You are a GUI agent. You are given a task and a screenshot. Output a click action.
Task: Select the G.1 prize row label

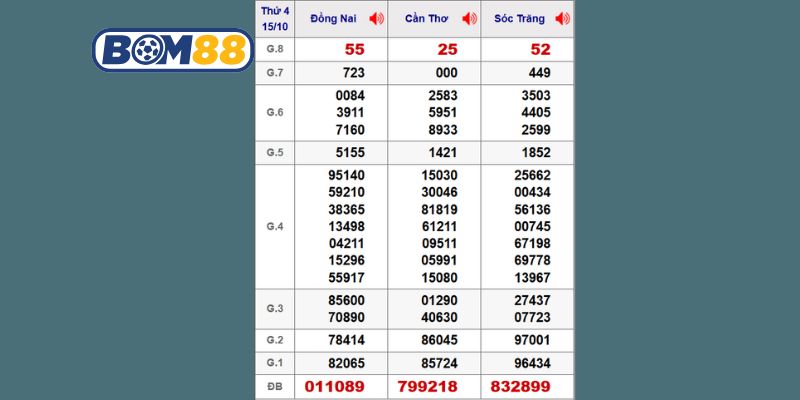tap(275, 363)
